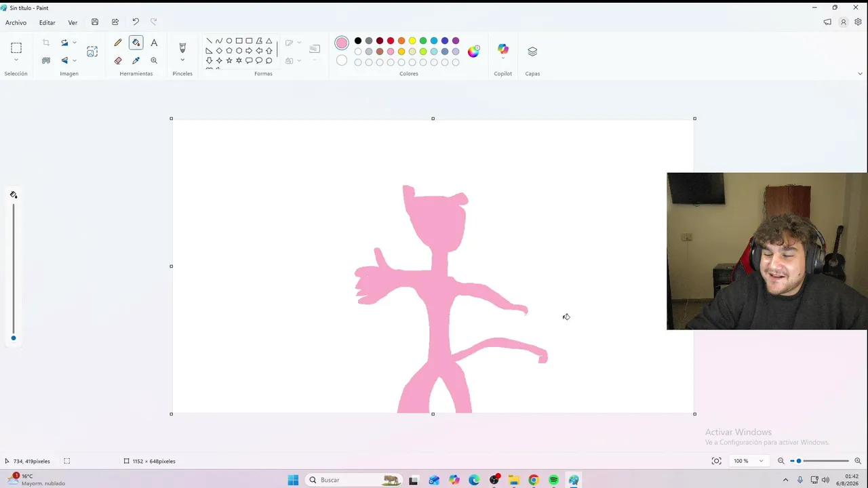Undo the last action
868x488 pixels.
tap(136, 22)
